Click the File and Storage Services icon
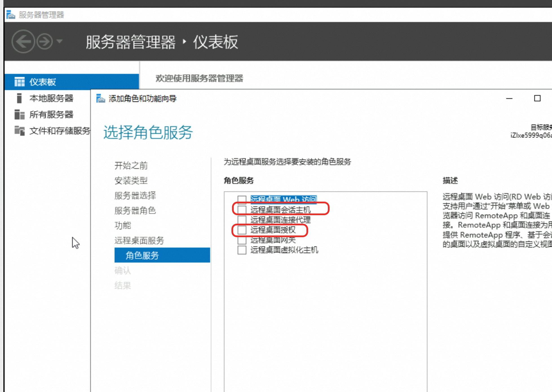The height and width of the screenshot is (392, 552). click(x=19, y=131)
